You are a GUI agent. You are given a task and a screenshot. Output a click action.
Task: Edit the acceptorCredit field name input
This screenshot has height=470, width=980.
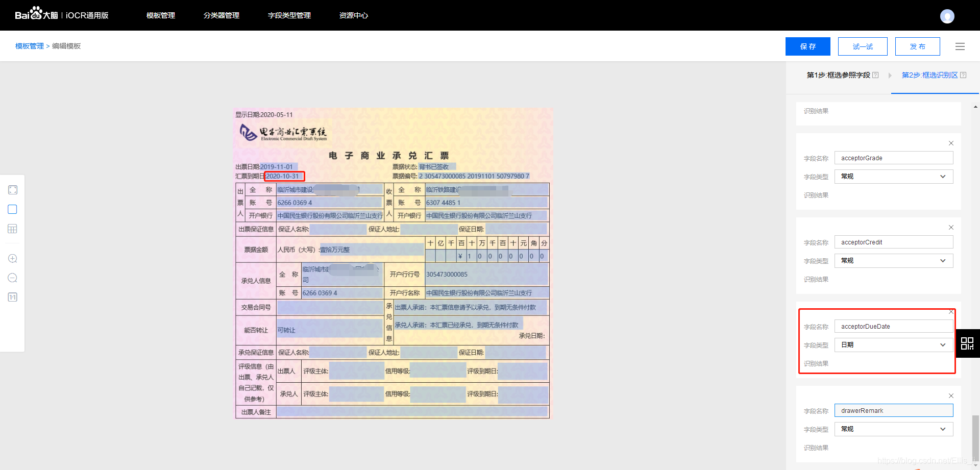[x=894, y=242]
